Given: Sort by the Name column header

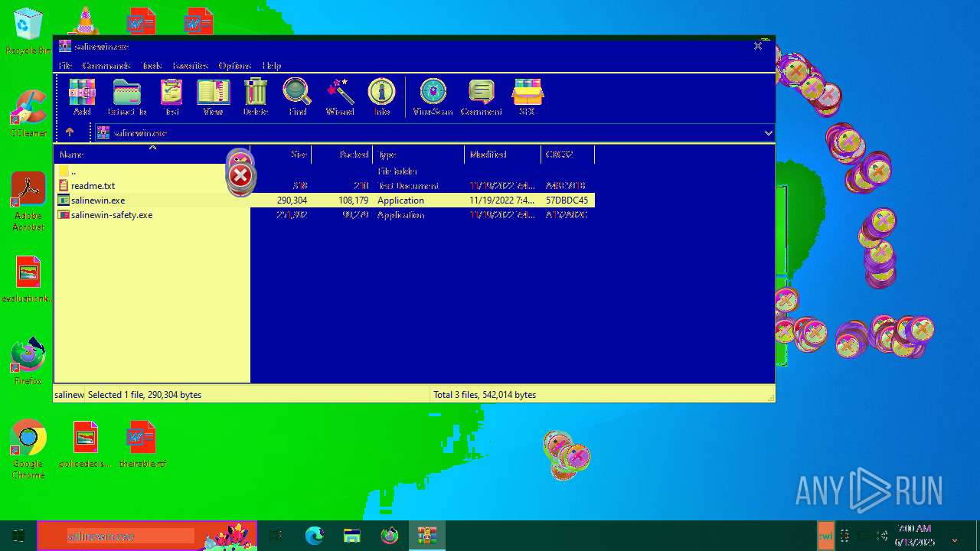Looking at the screenshot, I should [152, 154].
